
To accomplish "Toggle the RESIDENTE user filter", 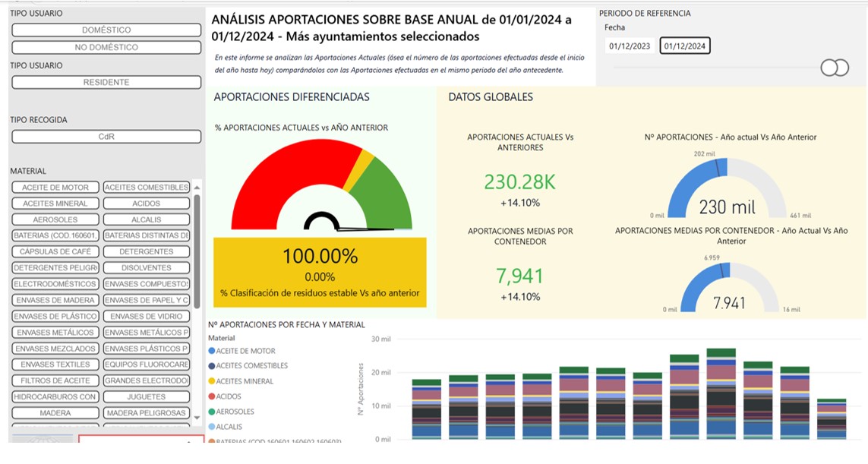I will (106, 82).
